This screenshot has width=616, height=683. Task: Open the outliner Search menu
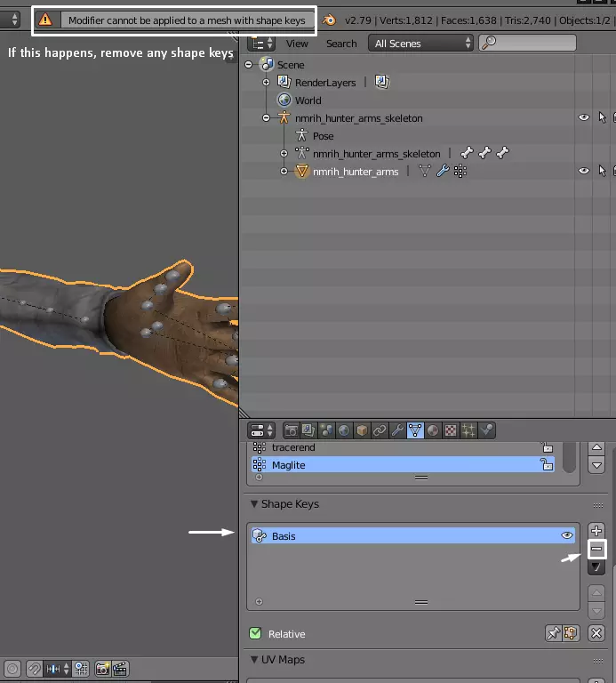[340, 43]
